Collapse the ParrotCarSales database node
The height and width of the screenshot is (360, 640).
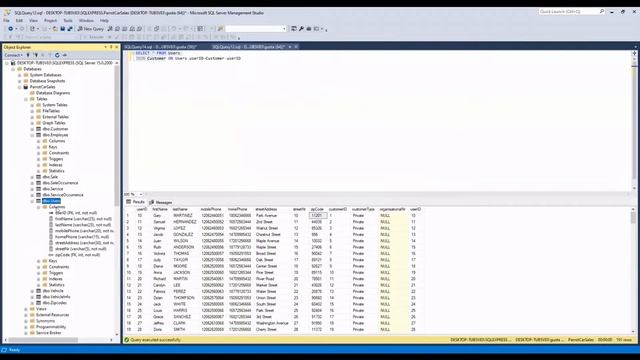click(19, 87)
